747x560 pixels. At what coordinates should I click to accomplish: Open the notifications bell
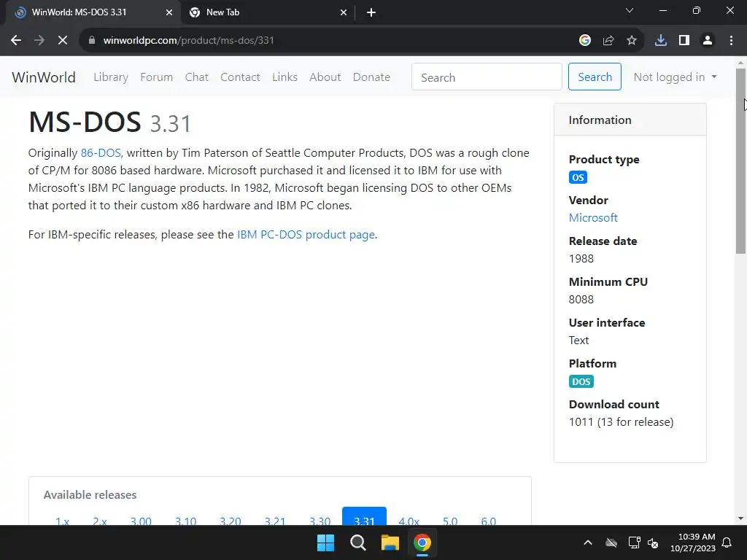pos(727,542)
